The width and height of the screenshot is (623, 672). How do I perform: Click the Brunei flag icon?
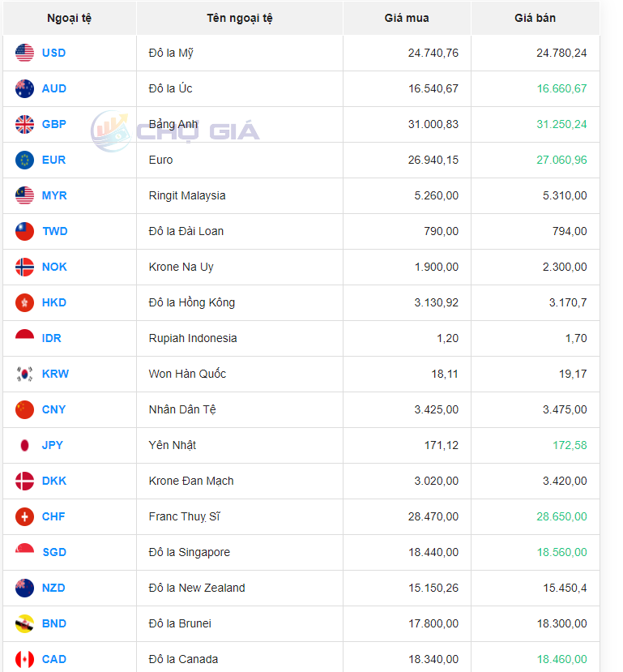[24, 623]
